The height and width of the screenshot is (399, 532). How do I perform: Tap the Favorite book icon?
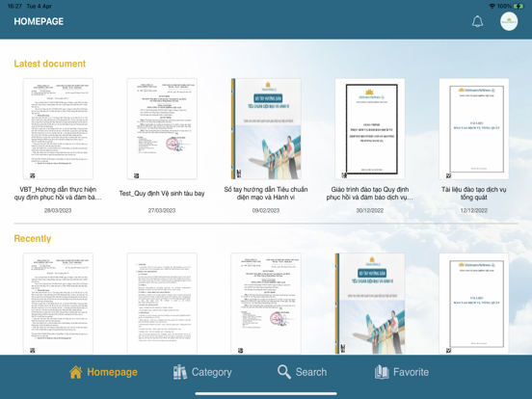point(382,372)
